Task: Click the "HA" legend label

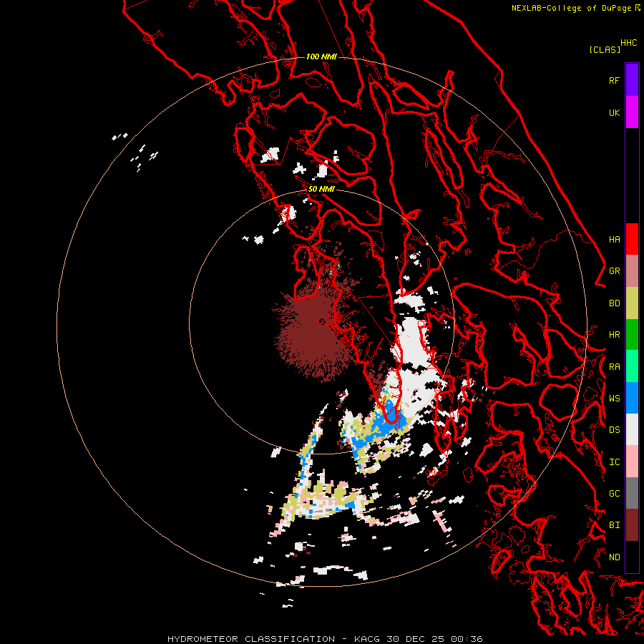Action: (x=614, y=239)
